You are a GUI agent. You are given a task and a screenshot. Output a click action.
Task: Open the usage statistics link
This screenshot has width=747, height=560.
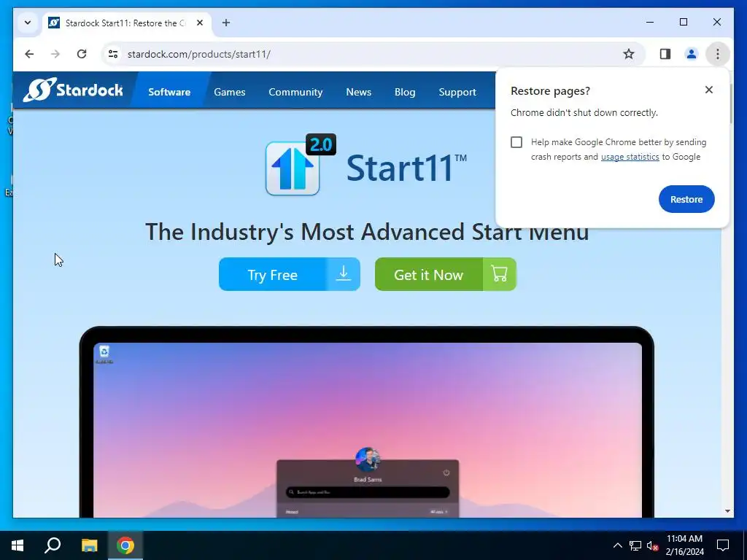pos(630,157)
